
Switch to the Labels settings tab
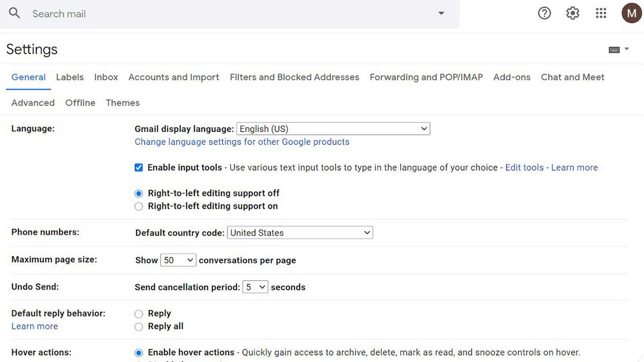[x=70, y=77]
